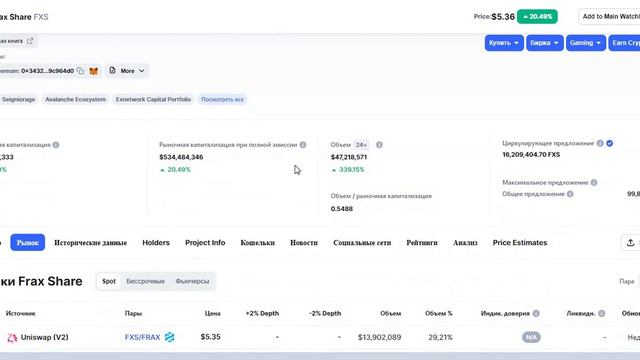The height and width of the screenshot is (360, 640).
Task: Show info about circulating supply
Action: click(x=600, y=143)
